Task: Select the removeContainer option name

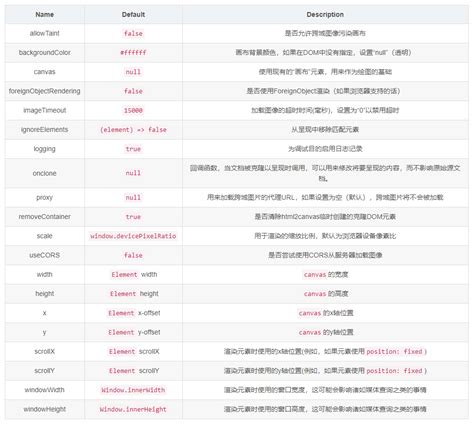Action: [45, 217]
